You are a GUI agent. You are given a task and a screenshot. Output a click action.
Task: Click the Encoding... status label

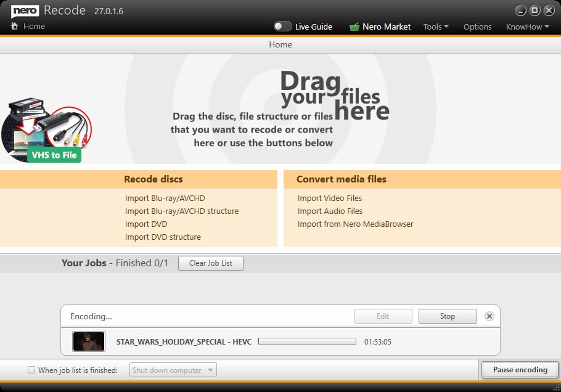(x=91, y=316)
